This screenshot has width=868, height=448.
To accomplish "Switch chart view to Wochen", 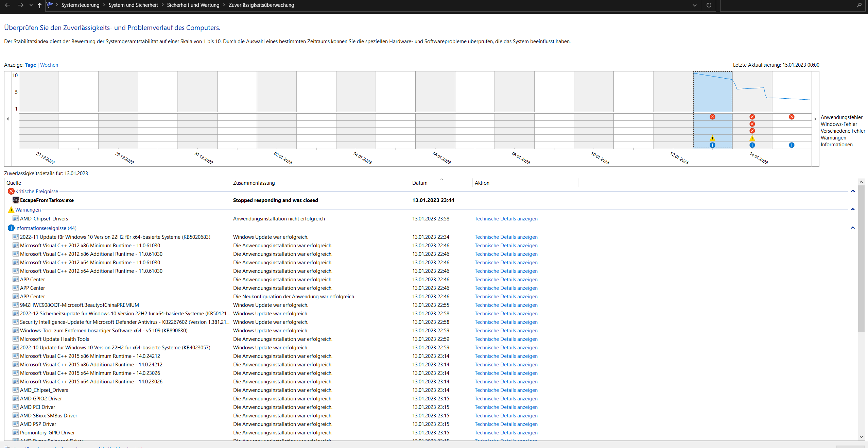I will [49, 65].
